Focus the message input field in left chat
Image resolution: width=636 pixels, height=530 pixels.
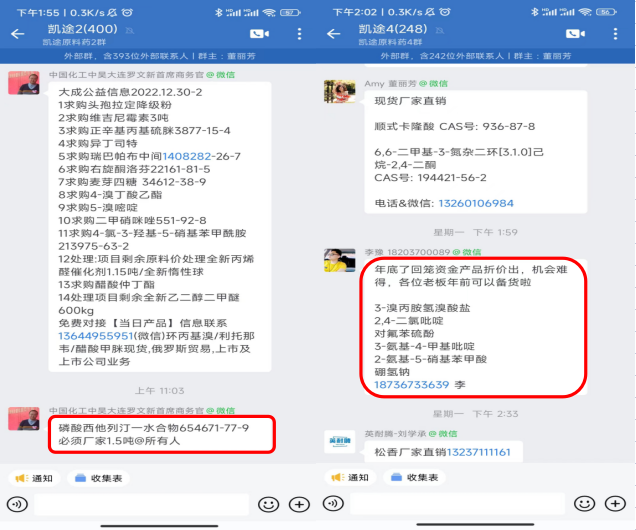click(x=142, y=504)
